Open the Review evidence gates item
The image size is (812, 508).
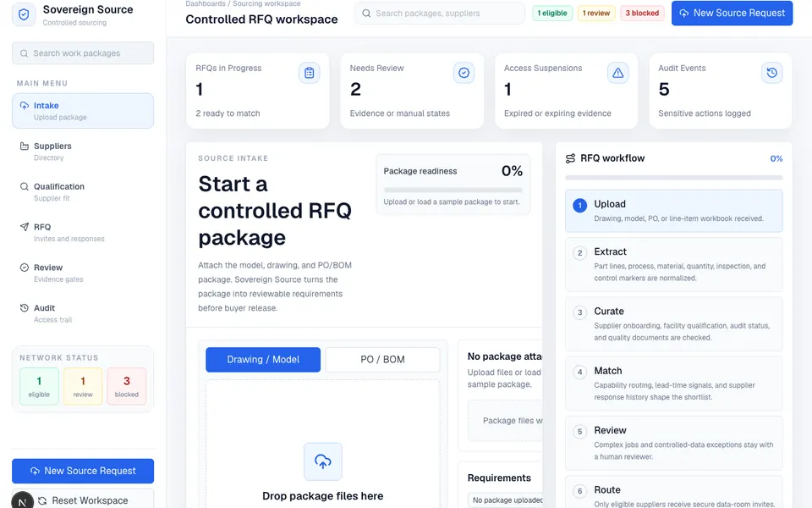click(83, 273)
